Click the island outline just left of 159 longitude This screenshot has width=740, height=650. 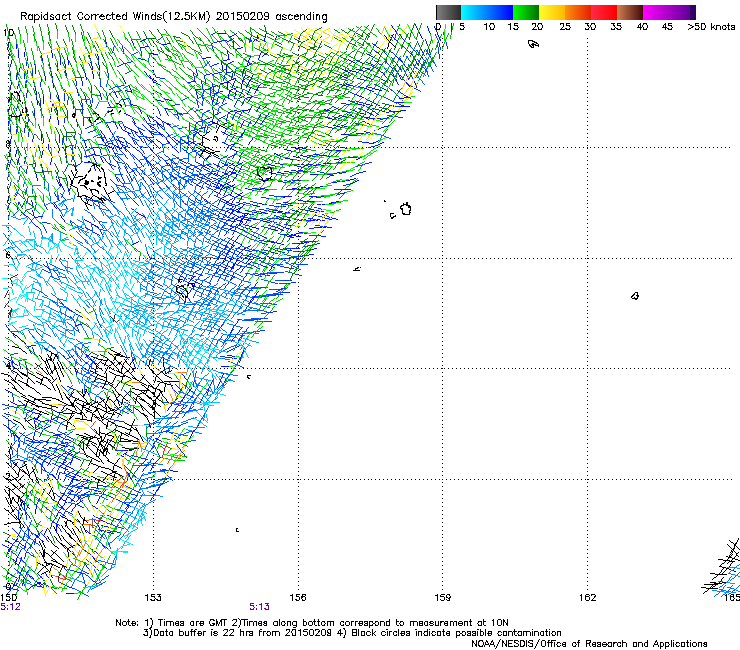click(x=406, y=209)
